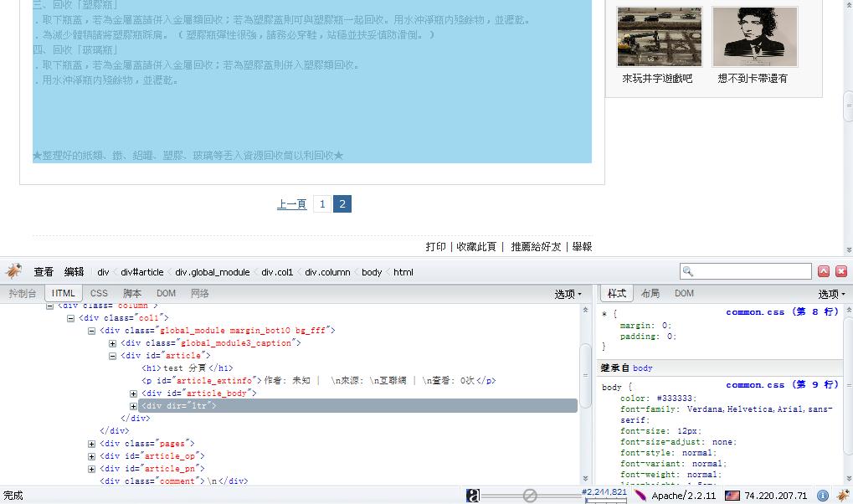Select the HTML tab in Firebug
This screenshot has width=853, height=504.
pyautogui.click(x=64, y=293)
